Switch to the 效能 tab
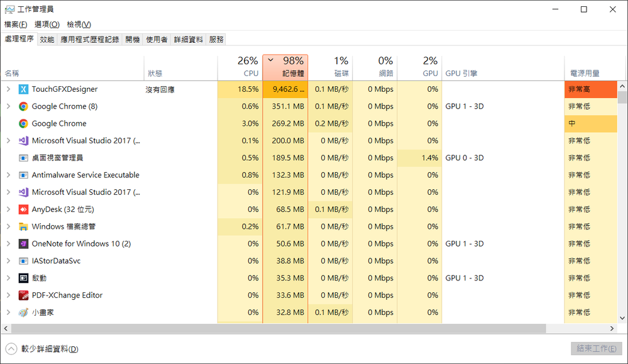 pyautogui.click(x=47, y=40)
